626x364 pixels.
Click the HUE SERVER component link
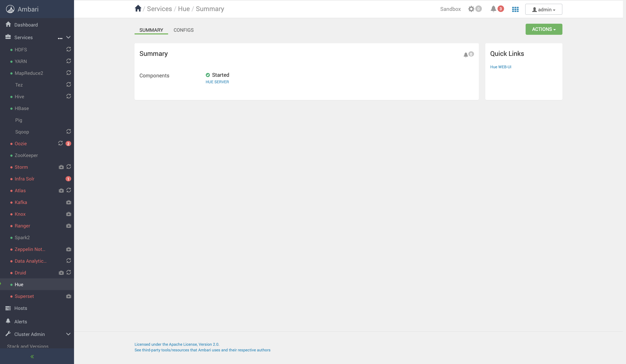(217, 82)
